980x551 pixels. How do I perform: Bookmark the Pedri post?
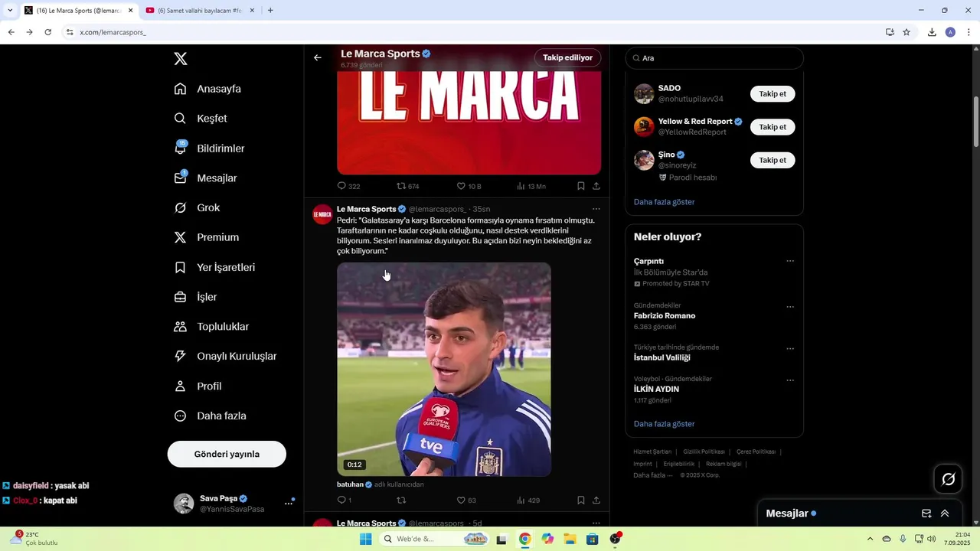click(x=581, y=500)
